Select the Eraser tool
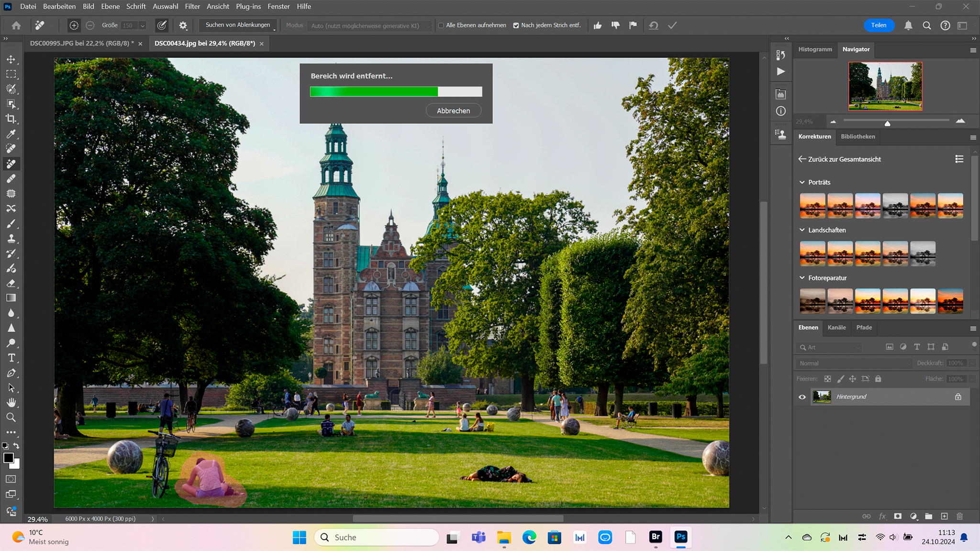Image resolution: width=980 pixels, height=551 pixels. point(11,283)
